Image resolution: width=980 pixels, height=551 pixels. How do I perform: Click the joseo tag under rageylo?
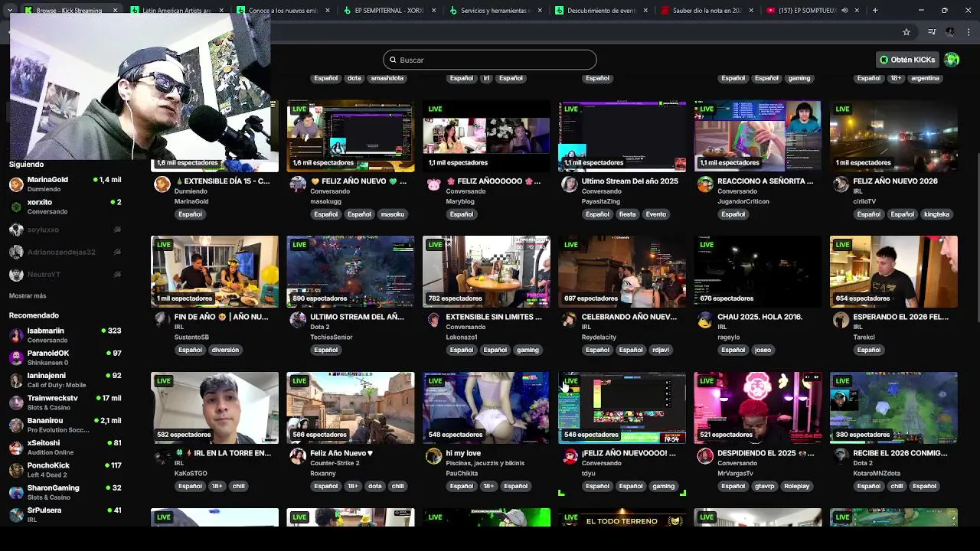[763, 350]
